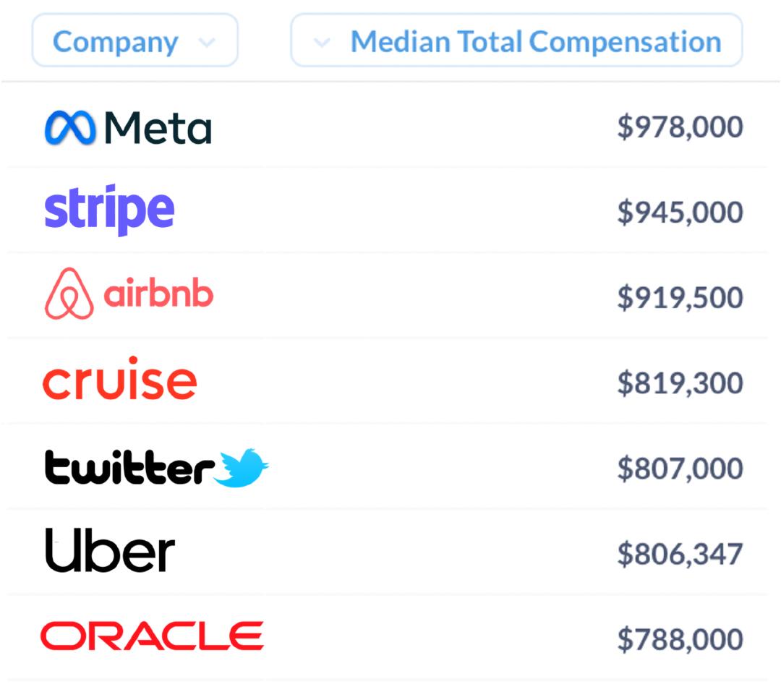
Task: Open the Median Total Compensation dropdown
Action: [x=516, y=40]
